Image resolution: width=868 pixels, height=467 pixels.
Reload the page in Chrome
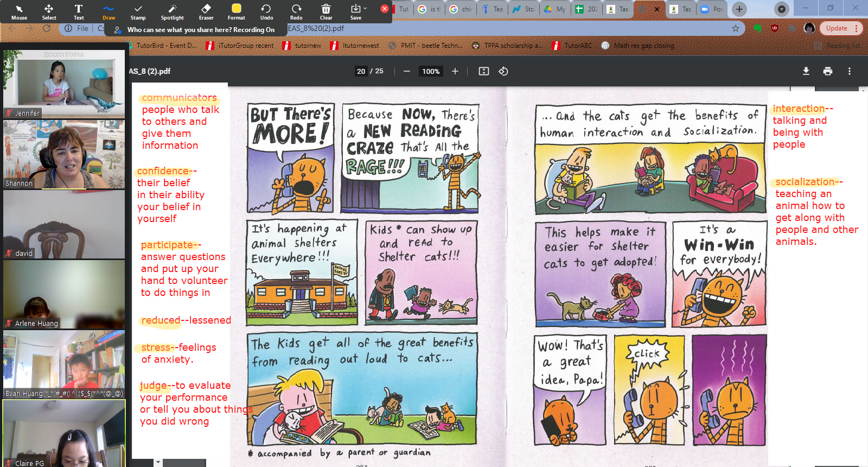coord(47,28)
